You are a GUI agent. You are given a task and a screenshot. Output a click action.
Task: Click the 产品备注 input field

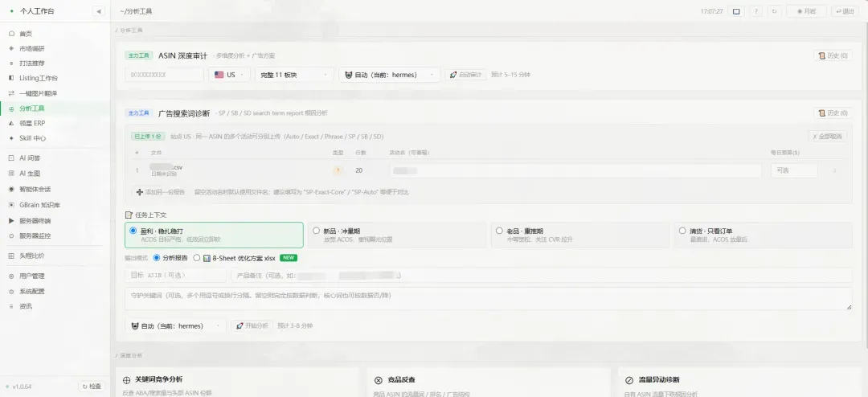pyautogui.click(x=542, y=275)
